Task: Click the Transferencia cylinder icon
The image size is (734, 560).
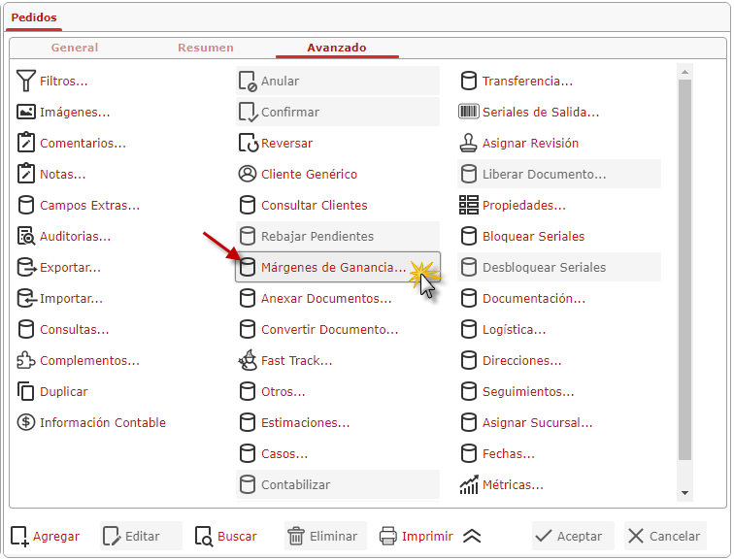Action: pos(469,81)
